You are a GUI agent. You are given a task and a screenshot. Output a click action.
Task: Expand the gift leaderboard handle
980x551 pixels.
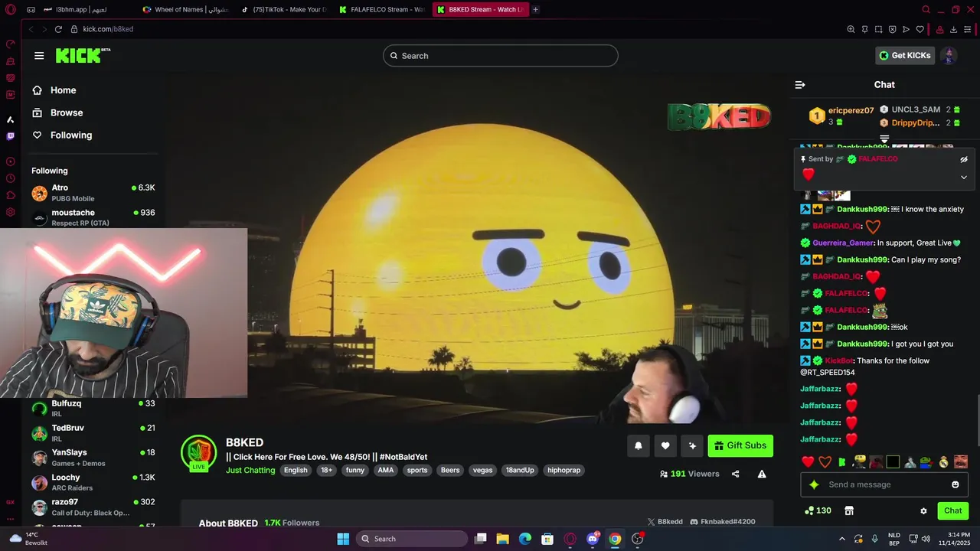(884, 139)
